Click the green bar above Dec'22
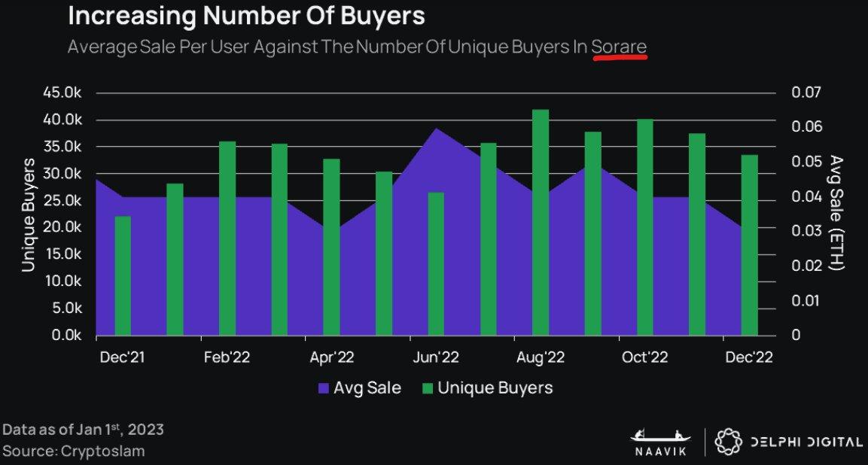This screenshot has width=868, height=465. 749,245
